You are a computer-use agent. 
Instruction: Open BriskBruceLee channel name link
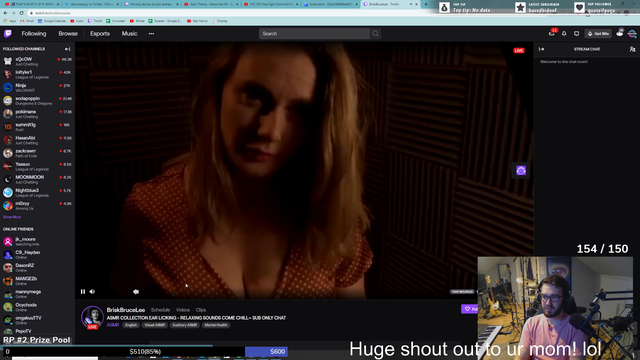point(126,310)
